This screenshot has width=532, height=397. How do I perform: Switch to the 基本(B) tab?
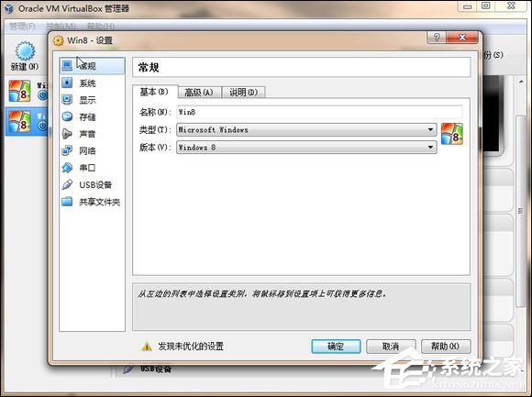154,92
